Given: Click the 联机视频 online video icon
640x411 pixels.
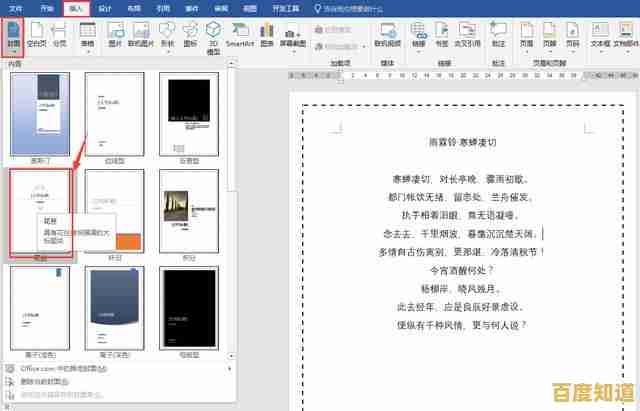Looking at the screenshot, I should coord(388,36).
